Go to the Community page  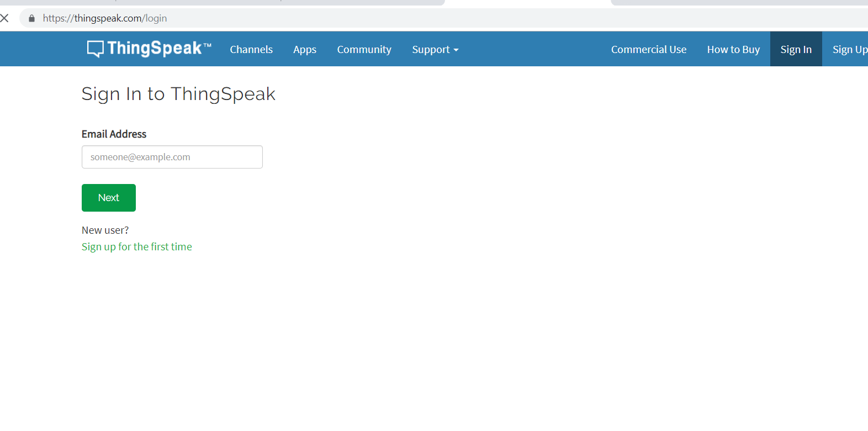tap(364, 49)
